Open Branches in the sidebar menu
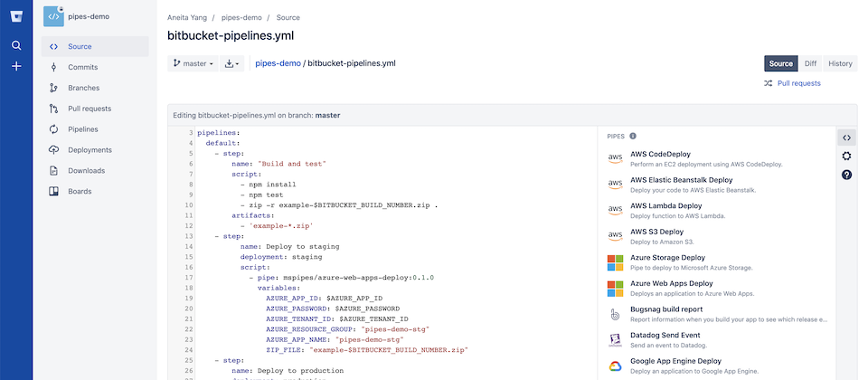Image resolution: width=868 pixels, height=380 pixels. (95, 88)
